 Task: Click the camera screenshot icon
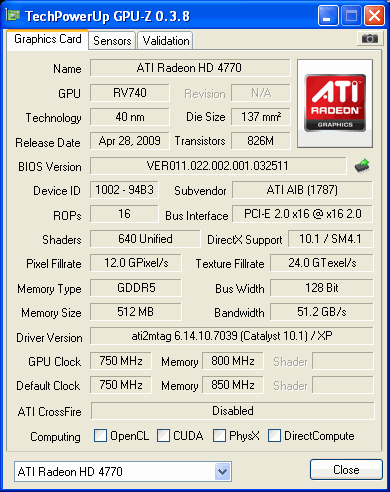point(370,39)
